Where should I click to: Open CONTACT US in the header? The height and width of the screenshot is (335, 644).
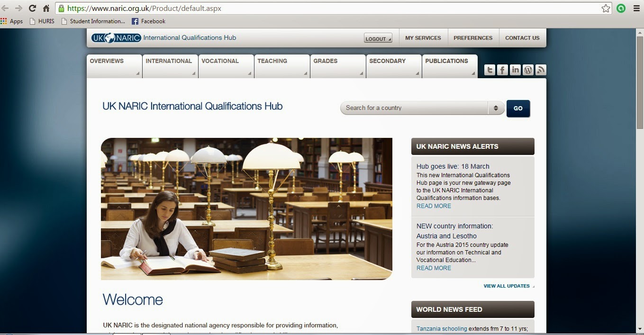coord(522,38)
